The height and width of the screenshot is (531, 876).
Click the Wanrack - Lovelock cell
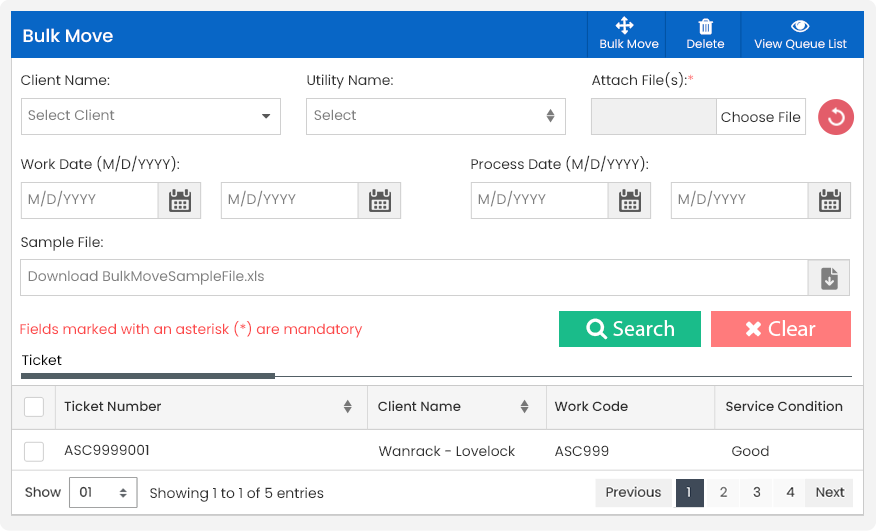click(x=446, y=451)
